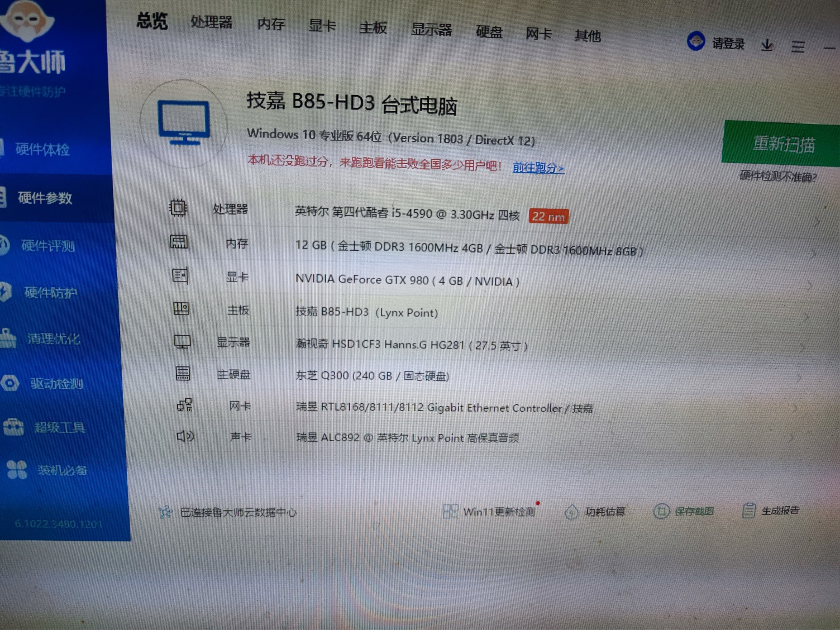The height and width of the screenshot is (630, 840).
Task: Click the sound card speaker icon
Action: 185,436
